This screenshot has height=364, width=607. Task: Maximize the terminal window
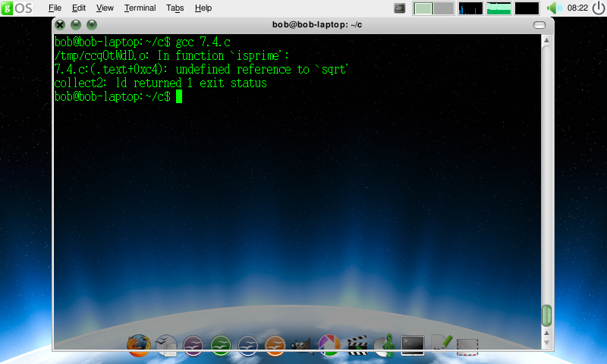[x=92, y=25]
